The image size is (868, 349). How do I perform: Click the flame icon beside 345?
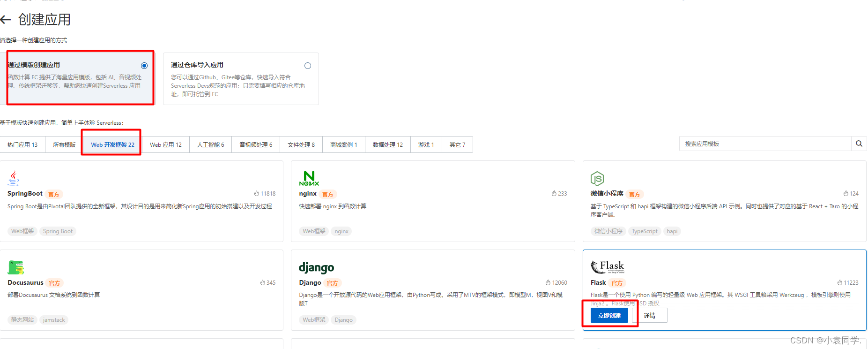[x=263, y=282]
